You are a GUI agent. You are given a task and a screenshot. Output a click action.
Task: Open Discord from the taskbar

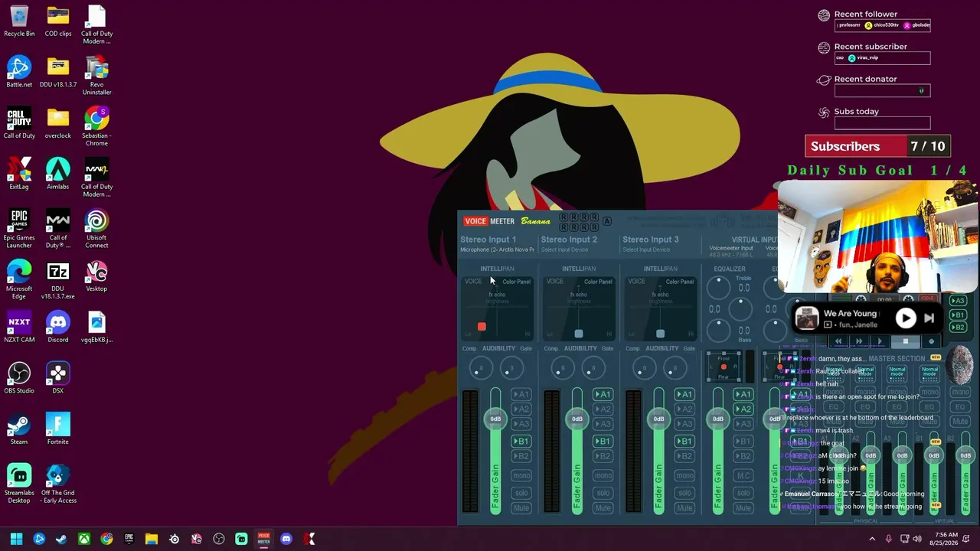point(286,539)
